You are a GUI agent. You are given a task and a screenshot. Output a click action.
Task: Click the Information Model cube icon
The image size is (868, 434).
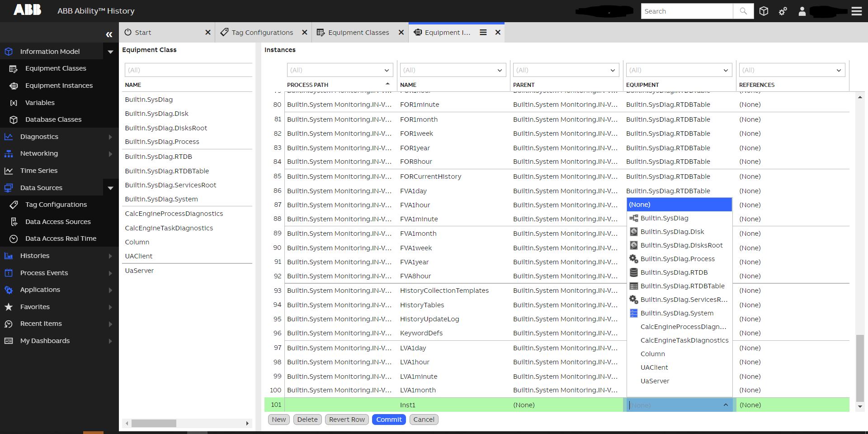[x=9, y=52]
